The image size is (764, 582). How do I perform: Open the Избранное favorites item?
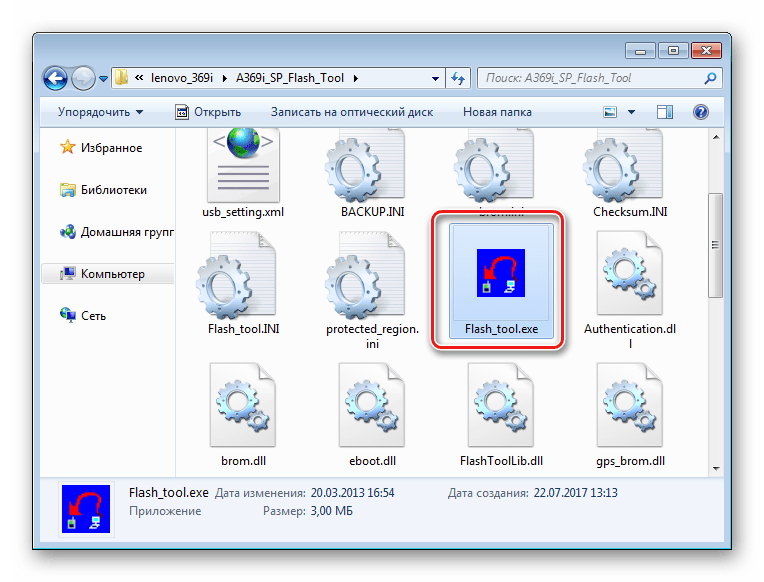coord(101,147)
